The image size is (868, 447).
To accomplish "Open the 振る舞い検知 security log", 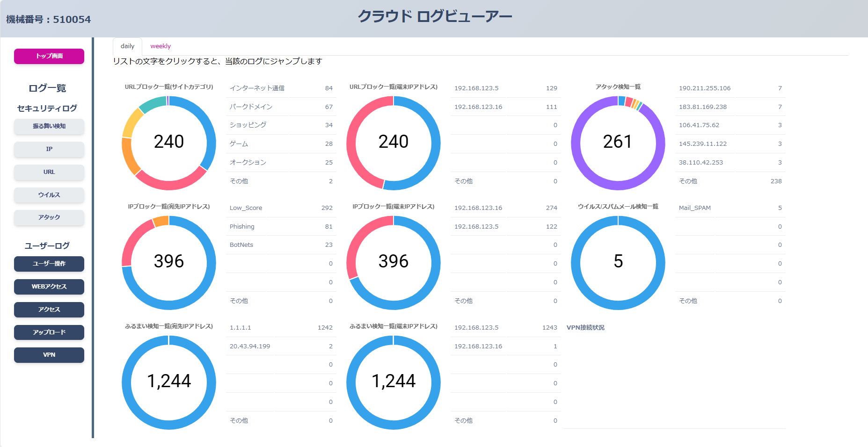I will tap(49, 126).
